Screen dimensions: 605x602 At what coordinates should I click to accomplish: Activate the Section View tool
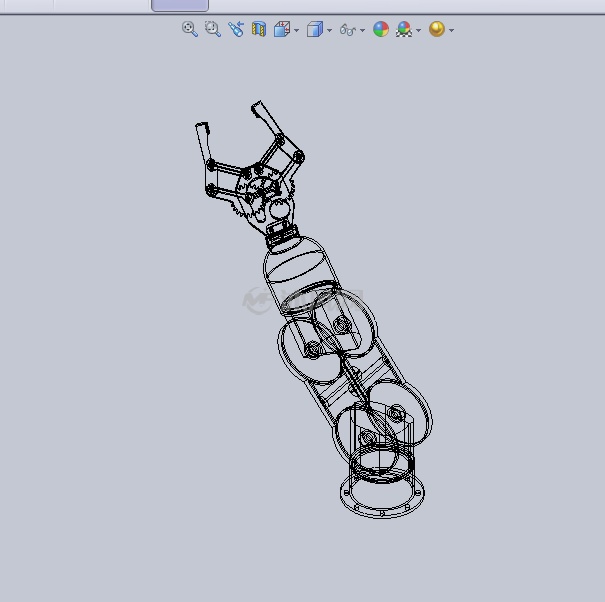click(259, 29)
